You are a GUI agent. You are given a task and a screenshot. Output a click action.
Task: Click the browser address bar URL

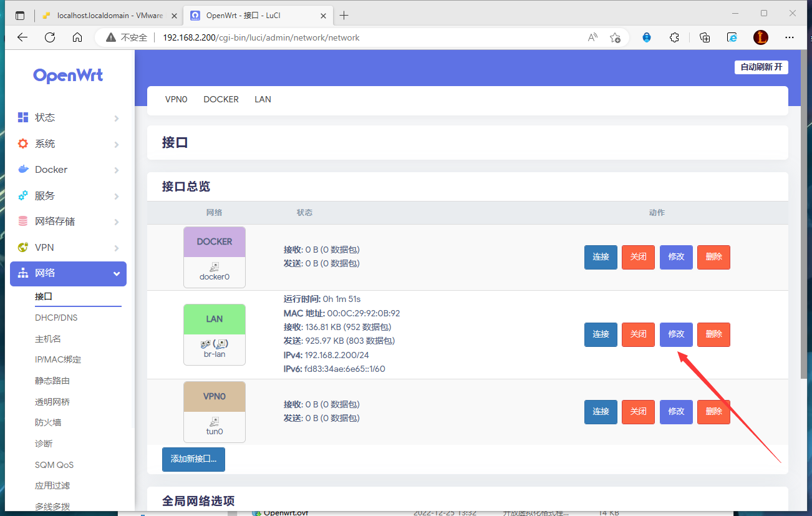pyautogui.click(x=261, y=37)
